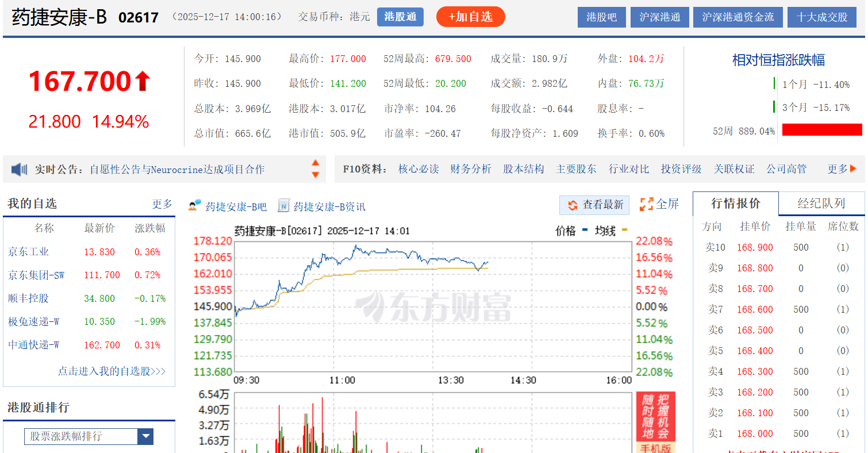
Task: Click the orange arrow next to 更多 in F10资料
Action: (853, 169)
